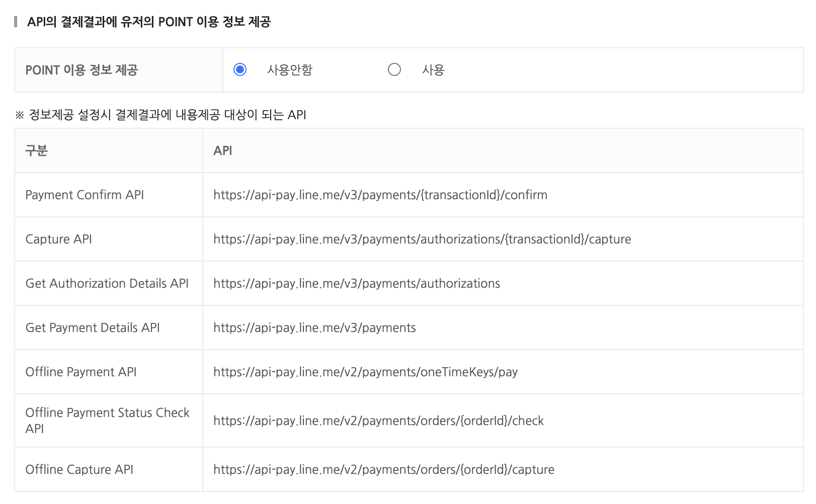Click the Get Authorization Details API URL
The width and height of the screenshot is (816, 504).
357,284
